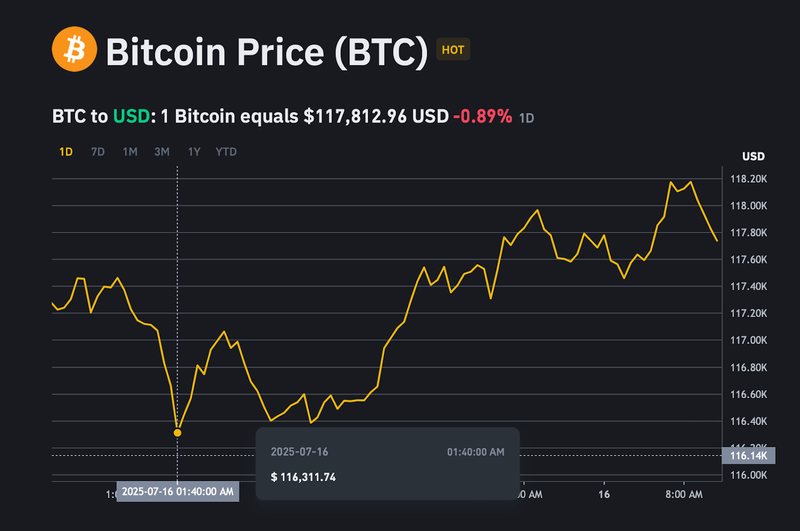Select the YTD time range
This screenshot has width=800, height=531.
tap(226, 152)
